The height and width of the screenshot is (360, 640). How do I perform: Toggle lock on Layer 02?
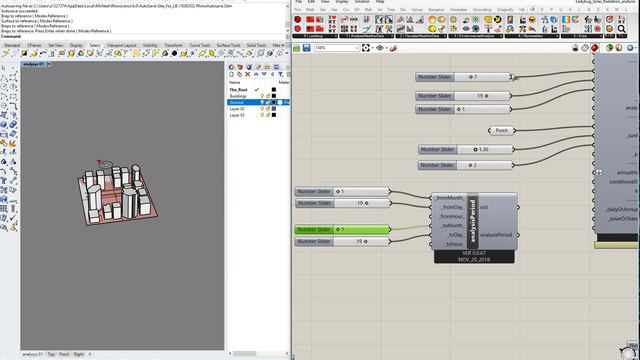(x=268, y=109)
